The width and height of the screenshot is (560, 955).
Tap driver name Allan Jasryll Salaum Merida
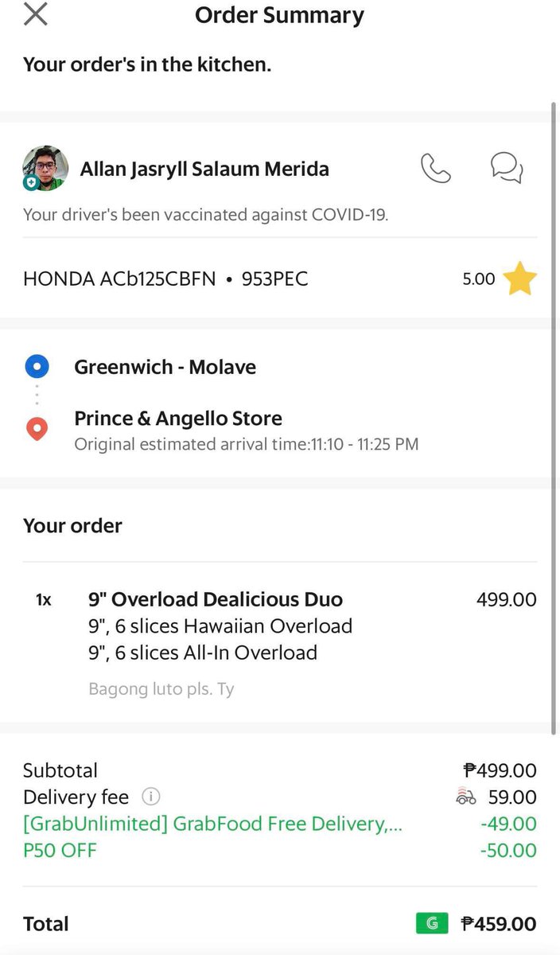[x=204, y=169]
